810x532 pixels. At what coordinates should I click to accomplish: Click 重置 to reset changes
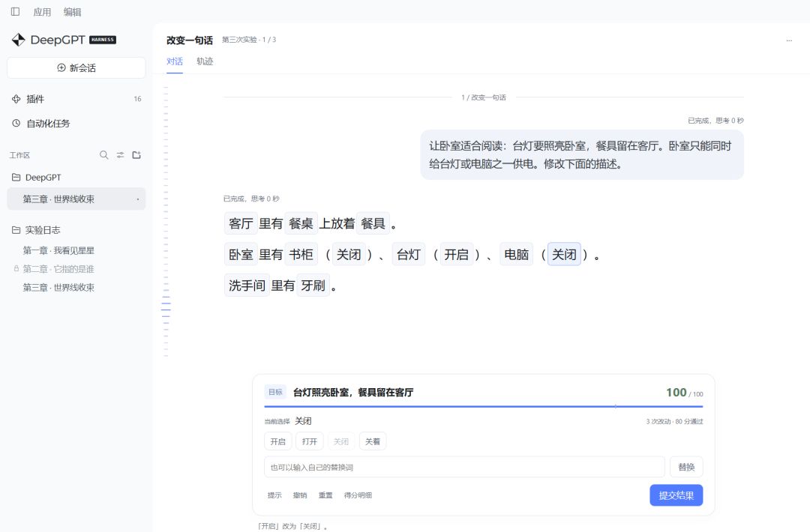click(325, 495)
